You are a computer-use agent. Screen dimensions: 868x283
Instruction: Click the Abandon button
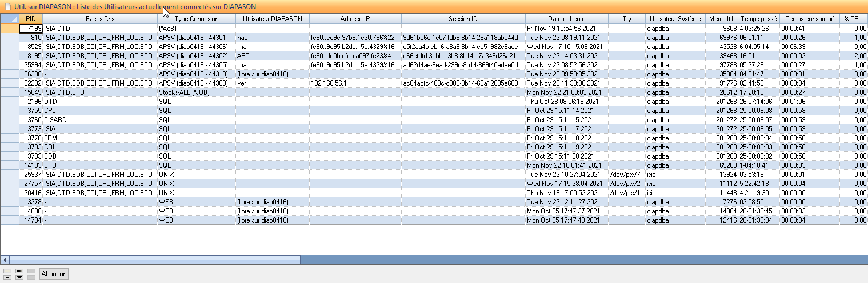[54, 274]
